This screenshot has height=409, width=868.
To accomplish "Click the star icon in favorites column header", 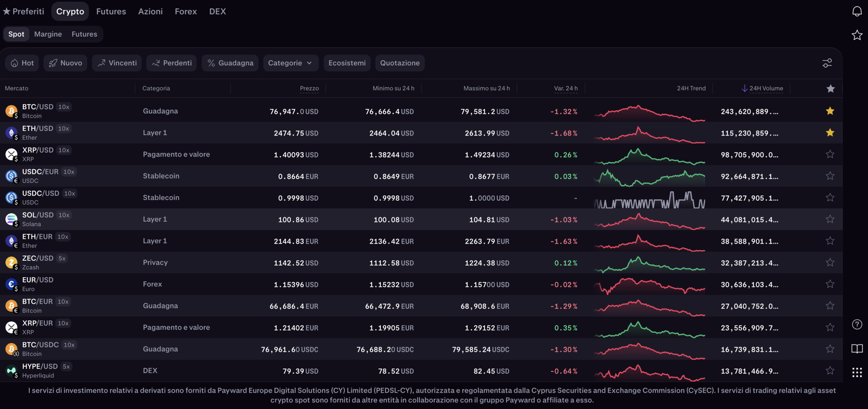I will pos(831,88).
